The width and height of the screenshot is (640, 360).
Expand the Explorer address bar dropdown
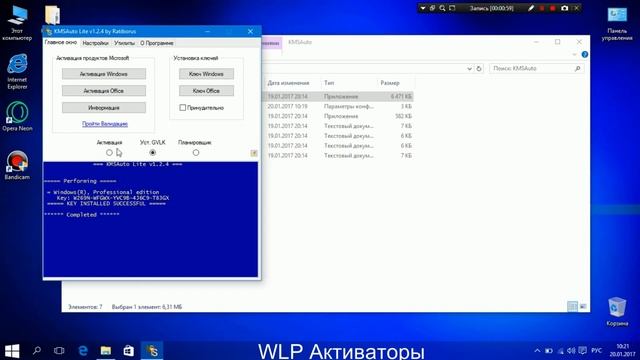(x=469, y=69)
